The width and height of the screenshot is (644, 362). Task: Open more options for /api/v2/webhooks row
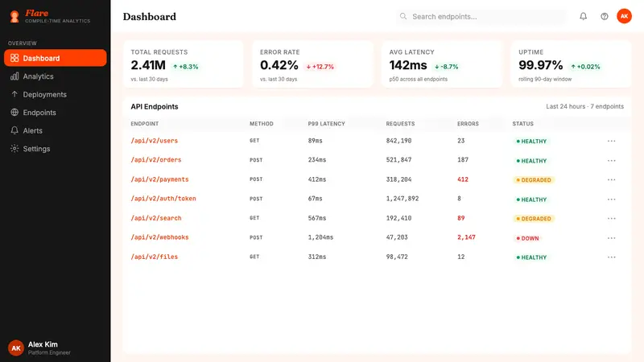[611, 237]
